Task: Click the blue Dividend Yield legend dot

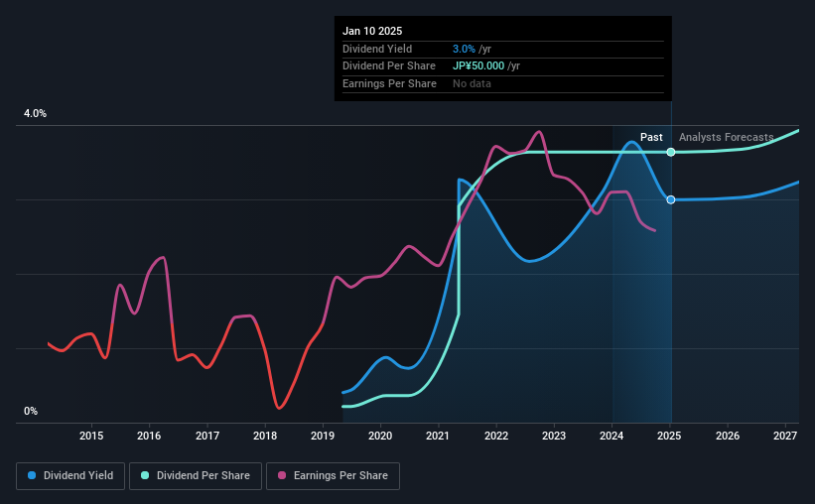Action: (32, 475)
